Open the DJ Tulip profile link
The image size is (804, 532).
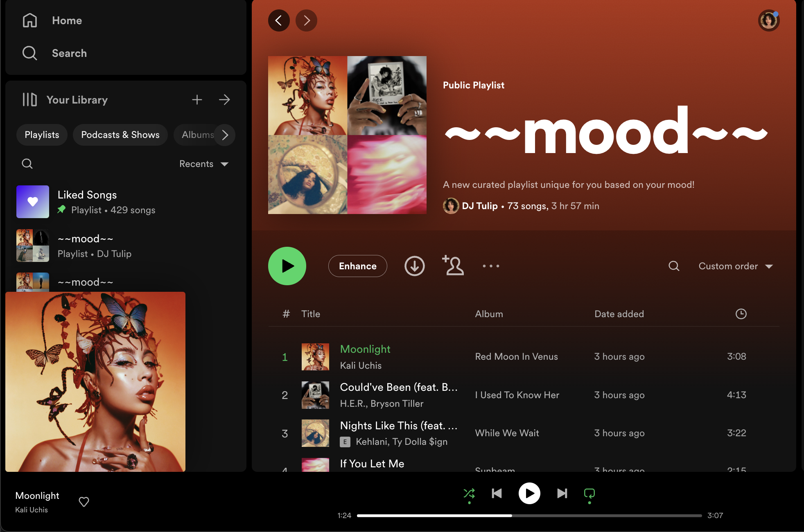[x=480, y=206]
